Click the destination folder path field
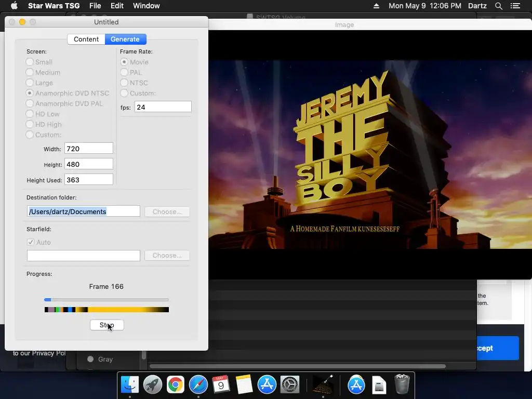 pos(84,211)
